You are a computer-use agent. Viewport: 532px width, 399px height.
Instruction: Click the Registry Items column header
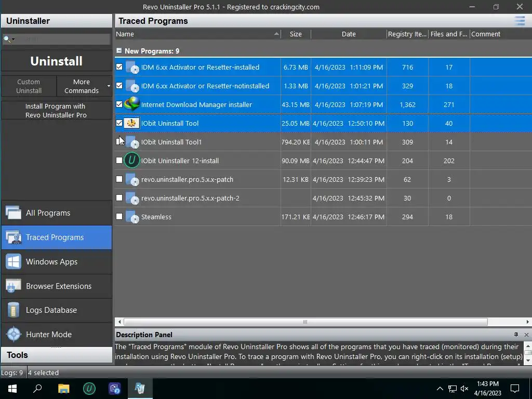[407, 34]
